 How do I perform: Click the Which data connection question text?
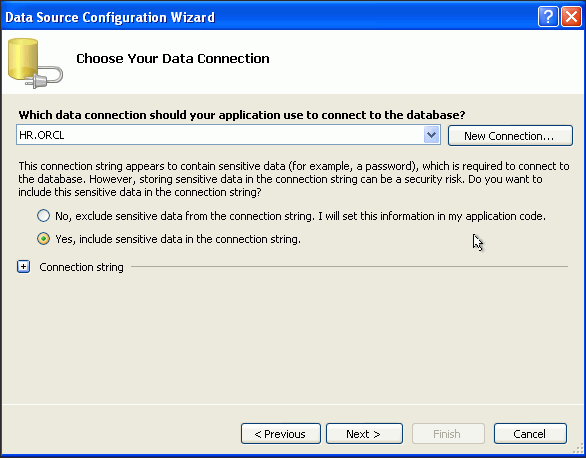(x=242, y=115)
